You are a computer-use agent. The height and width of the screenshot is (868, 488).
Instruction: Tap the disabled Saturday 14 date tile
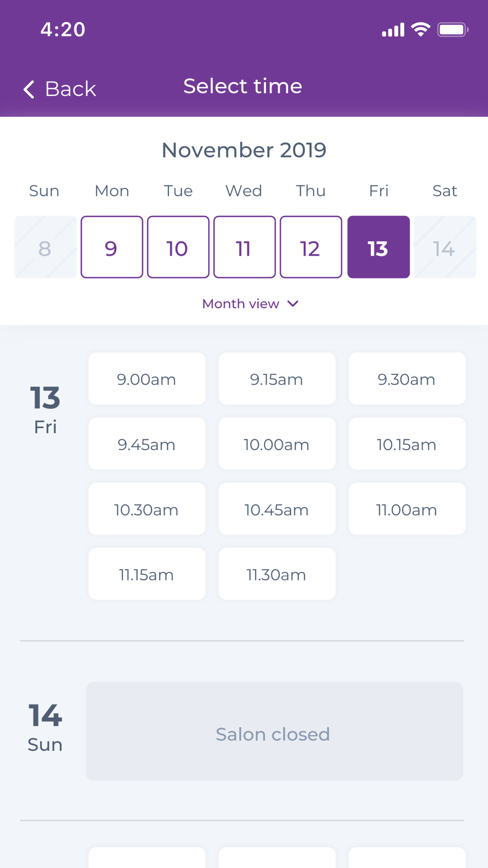tap(445, 248)
